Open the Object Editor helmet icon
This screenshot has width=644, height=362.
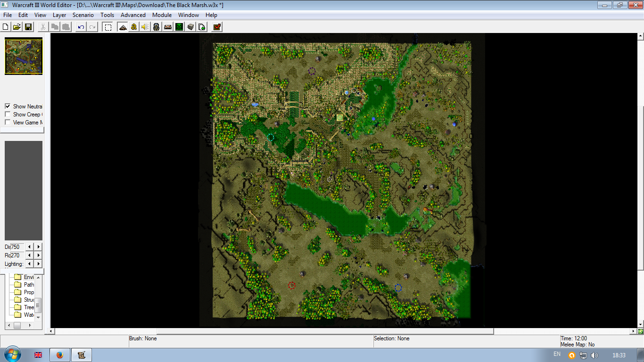(x=157, y=27)
